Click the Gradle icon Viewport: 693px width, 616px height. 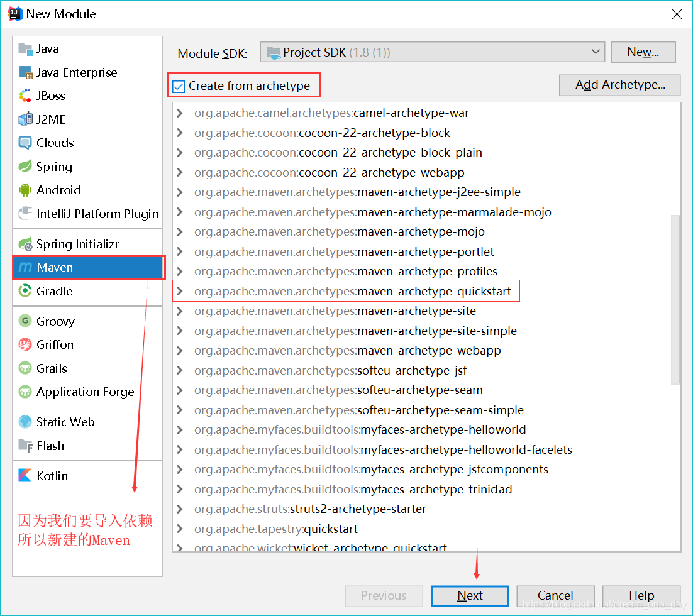click(25, 291)
